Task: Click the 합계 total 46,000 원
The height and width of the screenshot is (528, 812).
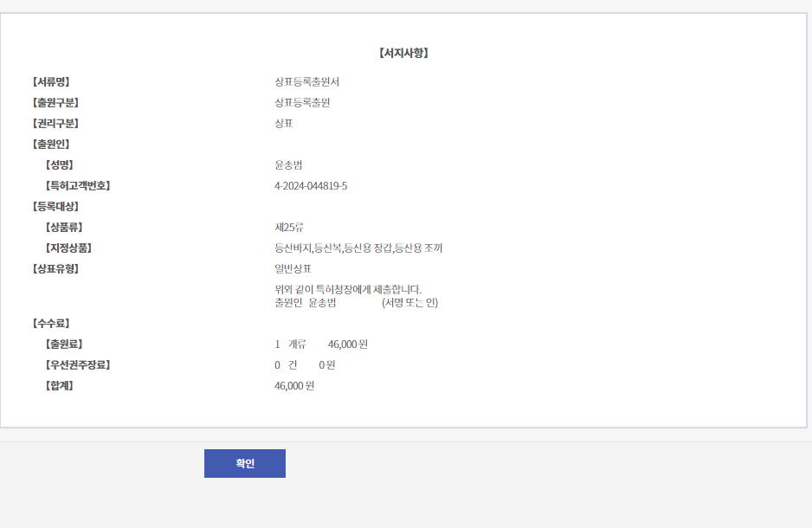Action: (294, 386)
